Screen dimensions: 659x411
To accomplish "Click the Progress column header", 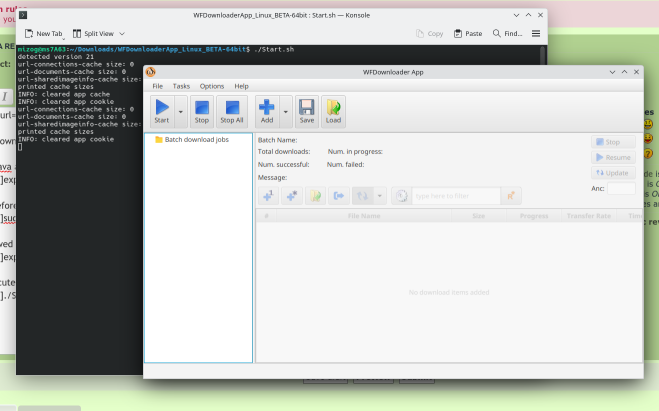I will point(534,216).
